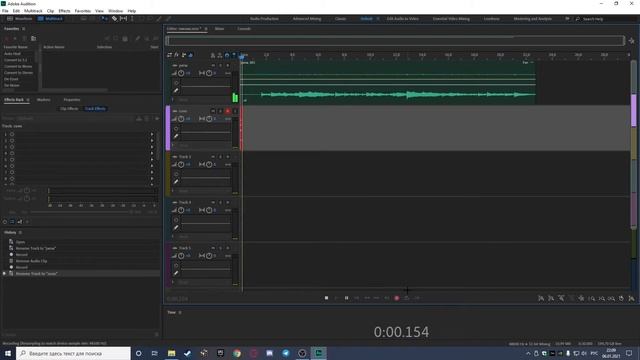Click the Convert to Mono favorite

18,66
